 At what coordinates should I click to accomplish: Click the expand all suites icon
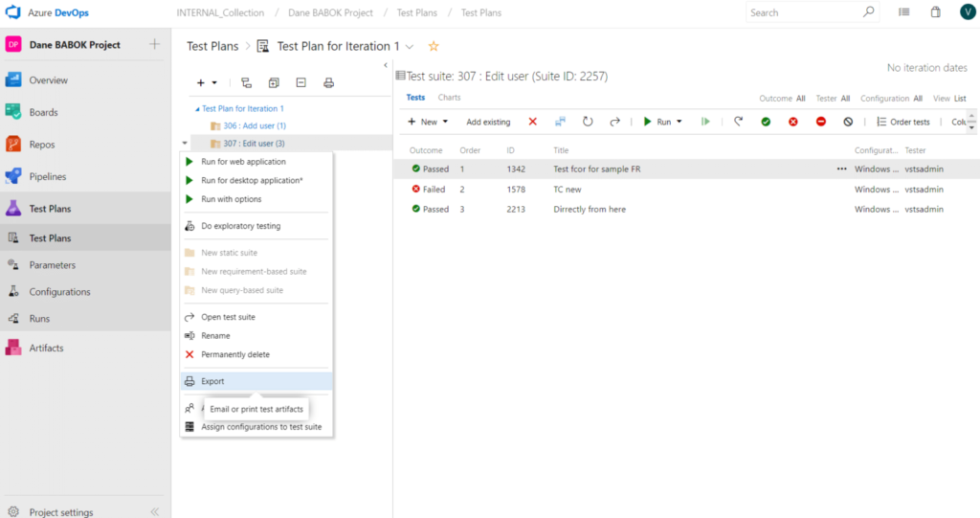(274, 83)
